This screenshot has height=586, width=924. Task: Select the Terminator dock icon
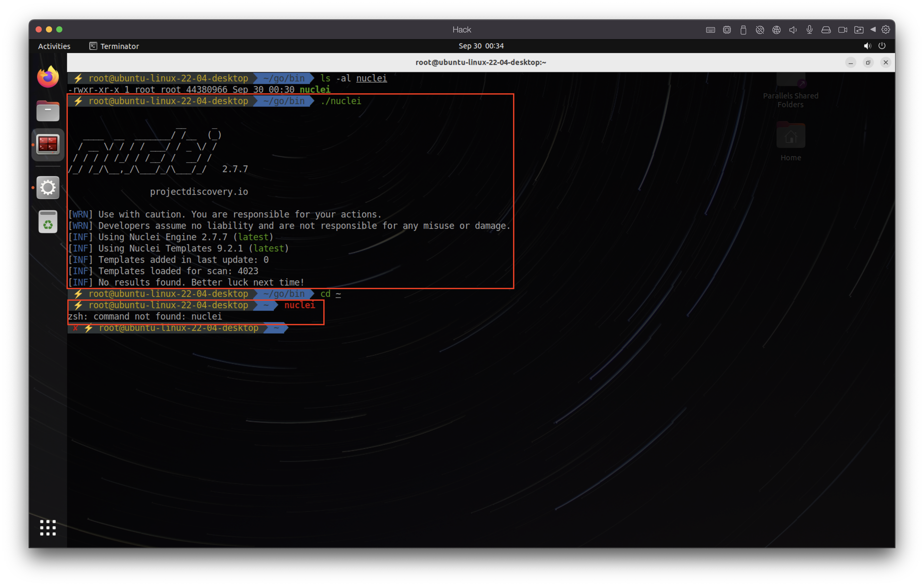tap(48, 144)
